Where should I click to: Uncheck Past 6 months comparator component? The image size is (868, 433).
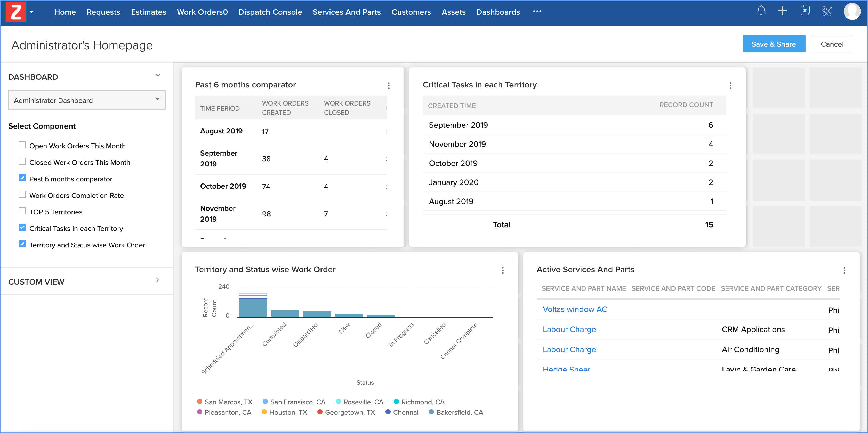tap(22, 178)
